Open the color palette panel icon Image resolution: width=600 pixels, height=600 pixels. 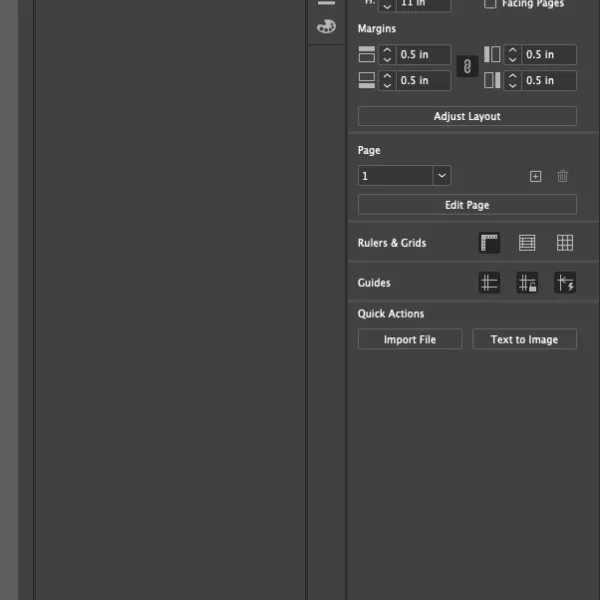click(326, 27)
